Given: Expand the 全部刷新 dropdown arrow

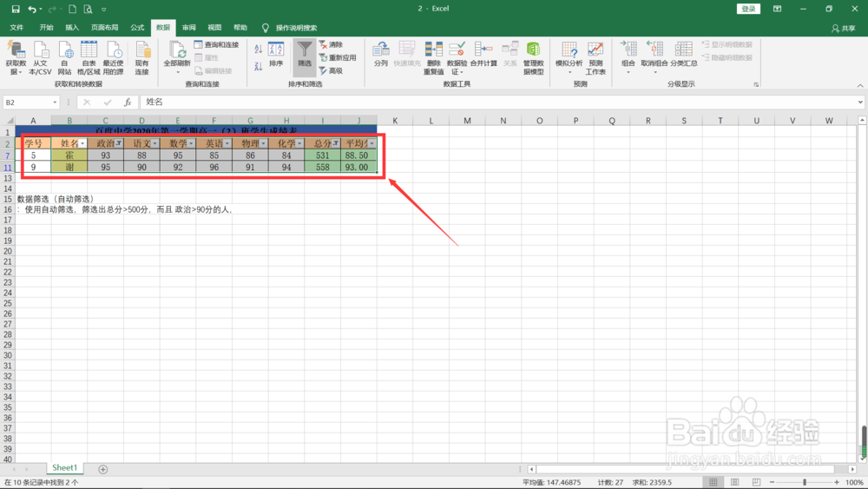Looking at the screenshot, I should 178,73.
